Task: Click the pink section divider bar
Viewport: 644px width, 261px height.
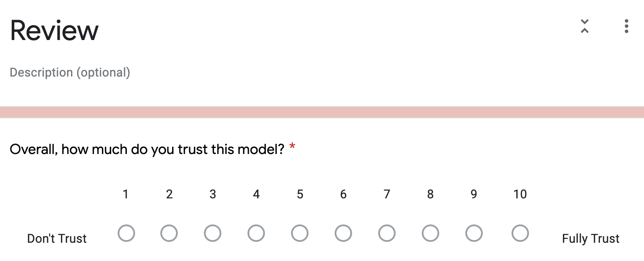Action: [x=322, y=112]
